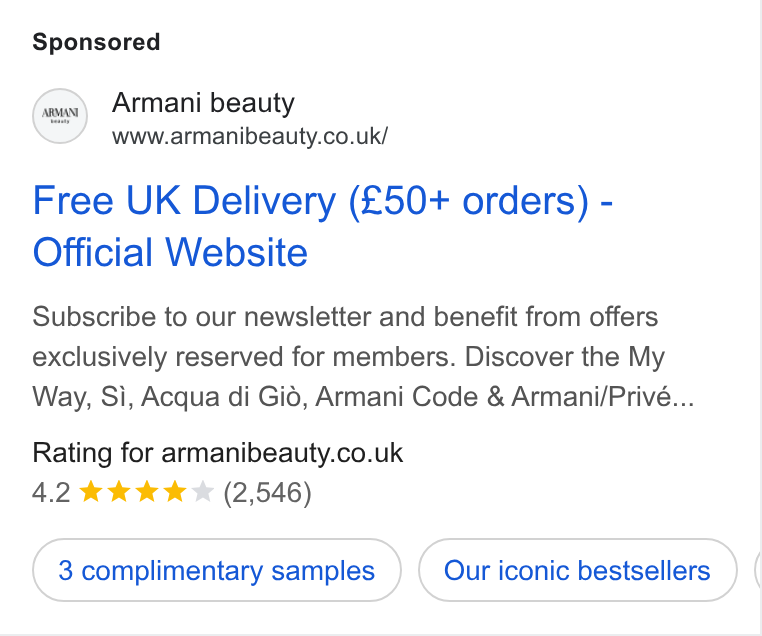This screenshot has width=762, height=636.
Task: Click the first gold rating star
Action: pos(90,492)
